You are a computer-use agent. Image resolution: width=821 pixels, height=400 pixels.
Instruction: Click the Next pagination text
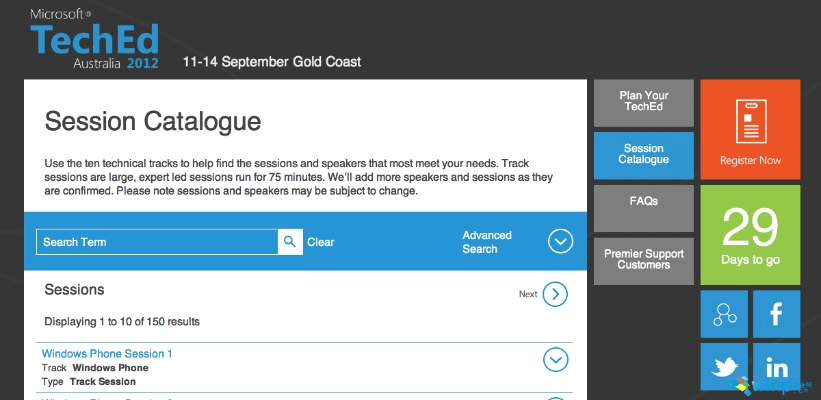click(x=528, y=294)
